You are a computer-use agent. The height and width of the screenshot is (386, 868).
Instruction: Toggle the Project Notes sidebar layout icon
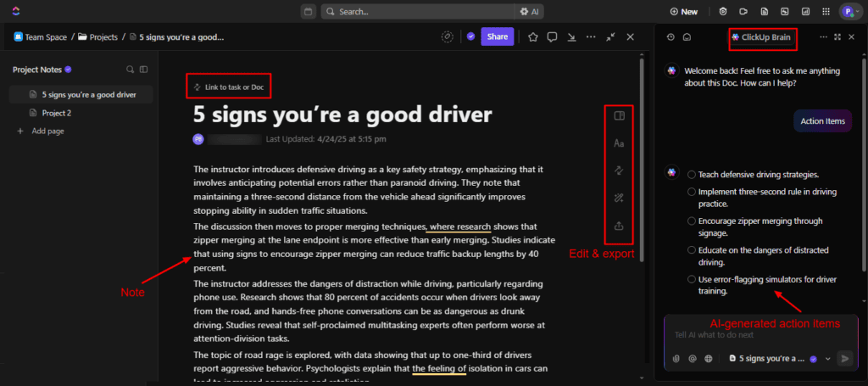click(144, 70)
